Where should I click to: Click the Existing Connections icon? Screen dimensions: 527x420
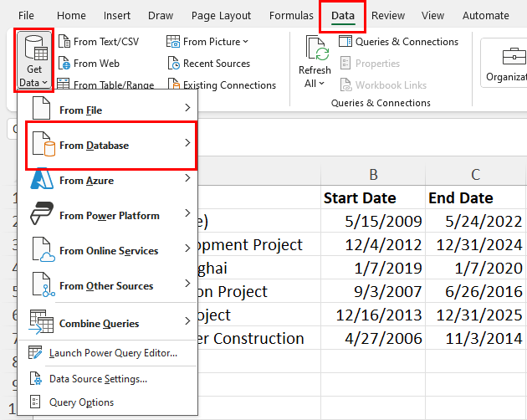[173, 84]
